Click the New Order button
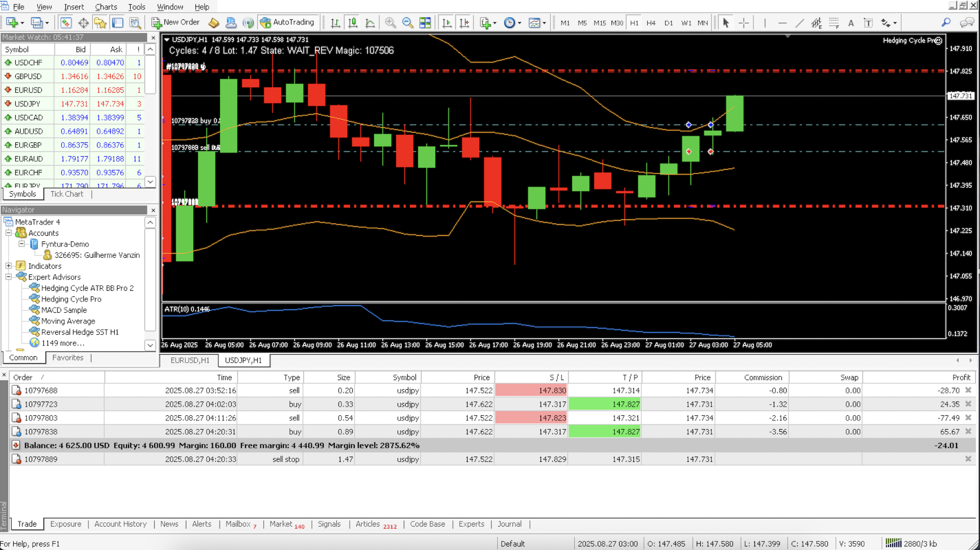The height and width of the screenshot is (550, 980). [176, 22]
